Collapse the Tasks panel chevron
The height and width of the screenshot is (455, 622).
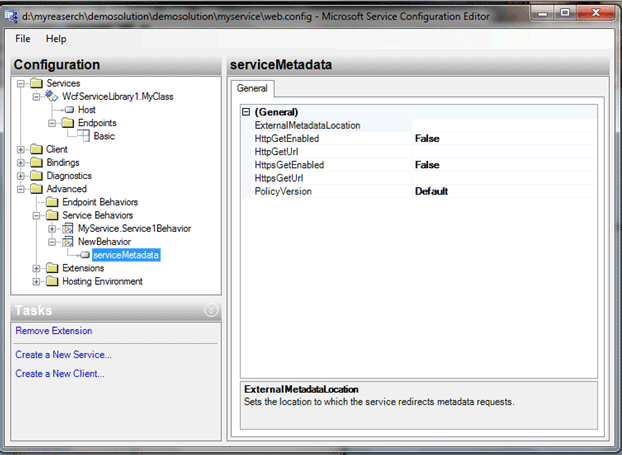[x=211, y=310]
